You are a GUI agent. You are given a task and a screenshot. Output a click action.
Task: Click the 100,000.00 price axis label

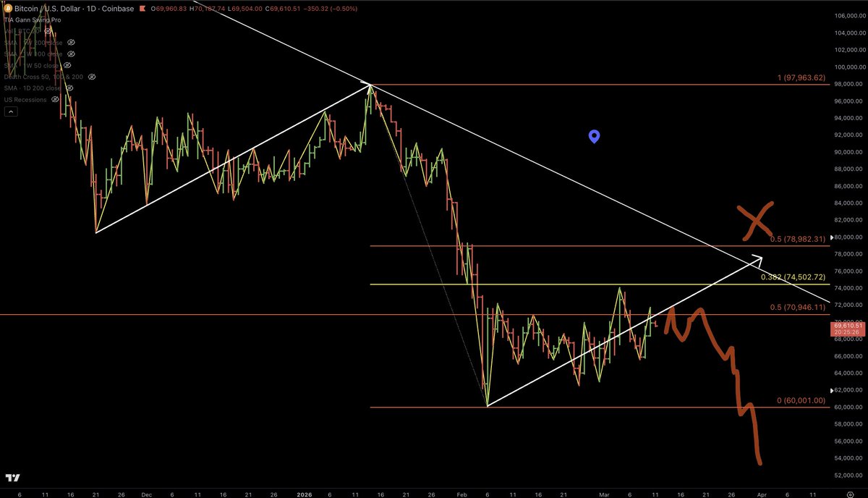coord(849,67)
